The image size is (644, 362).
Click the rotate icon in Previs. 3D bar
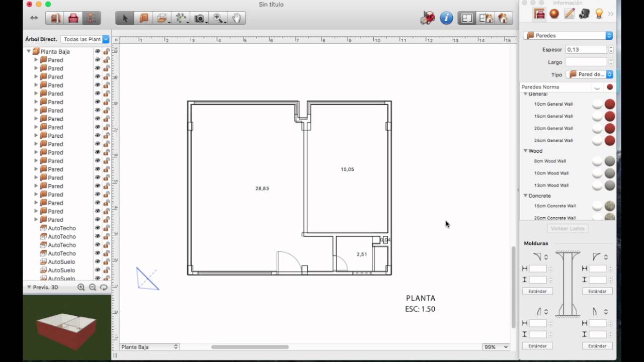point(104,287)
